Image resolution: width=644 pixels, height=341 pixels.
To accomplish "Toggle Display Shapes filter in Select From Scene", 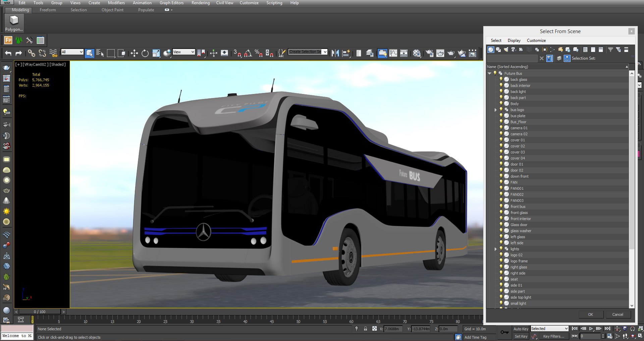I will coord(498,50).
